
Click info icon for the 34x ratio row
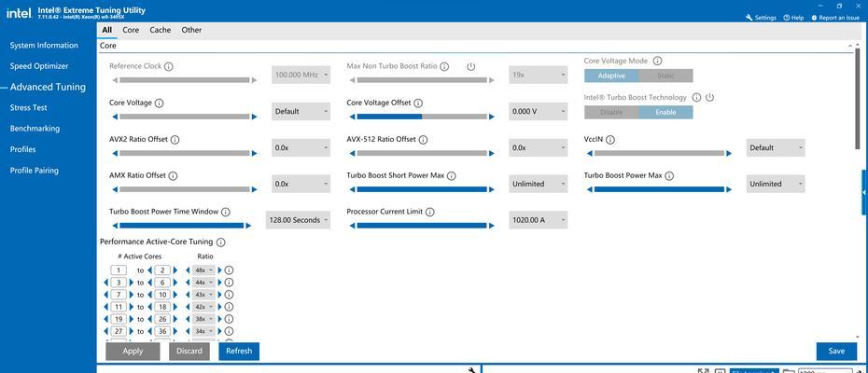coord(229,331)
